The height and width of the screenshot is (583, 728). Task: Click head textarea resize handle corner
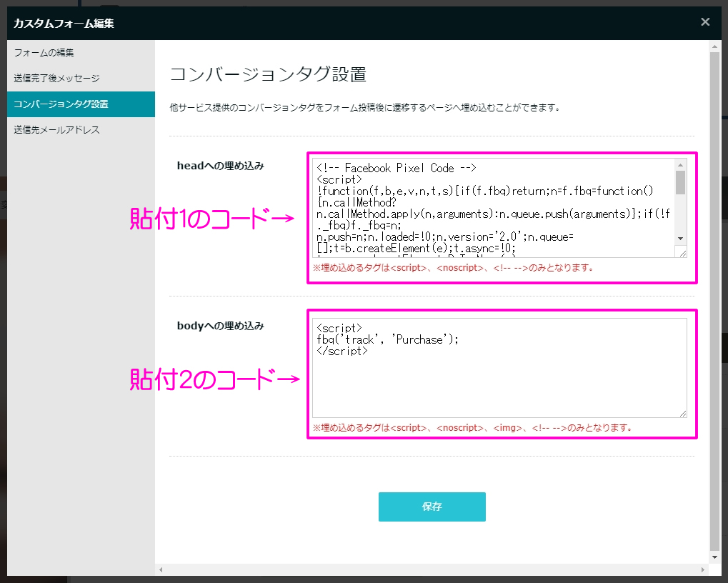683,253
